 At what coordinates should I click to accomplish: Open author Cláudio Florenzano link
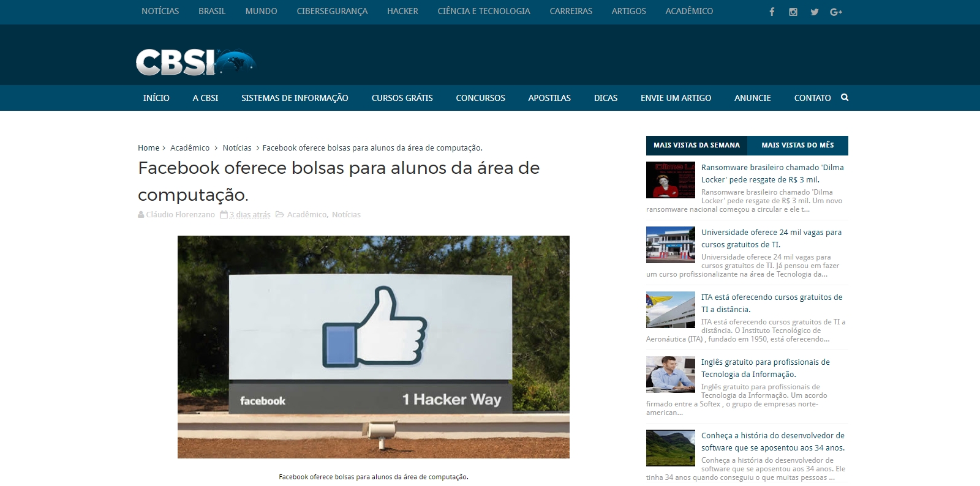pyautogui.click(x=180, y=215)
